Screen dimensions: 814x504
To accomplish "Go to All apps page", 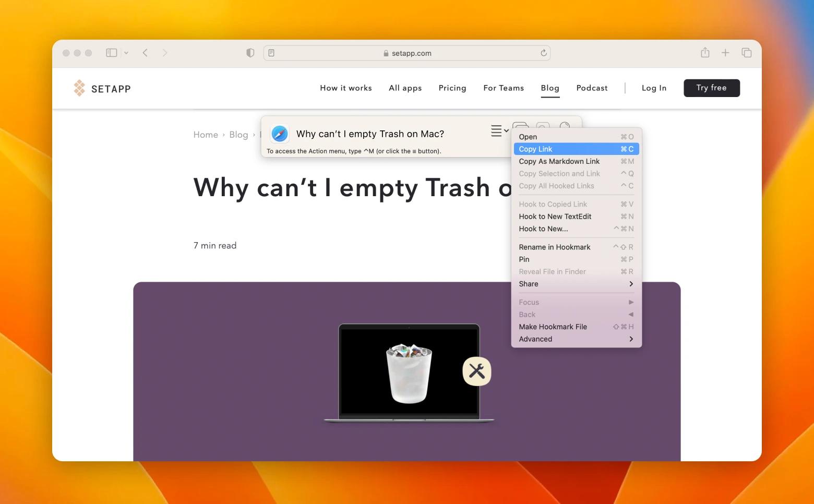I will coord(405,88).
